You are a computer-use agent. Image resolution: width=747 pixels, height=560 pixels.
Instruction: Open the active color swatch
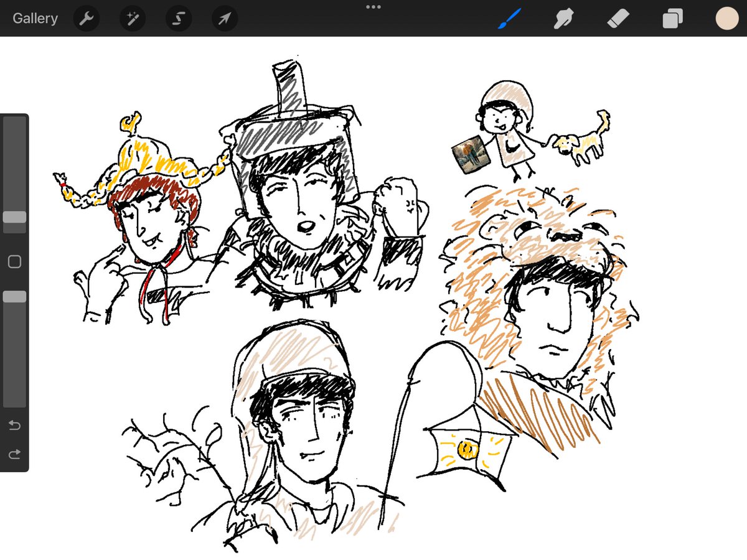[x=726, y=19]
